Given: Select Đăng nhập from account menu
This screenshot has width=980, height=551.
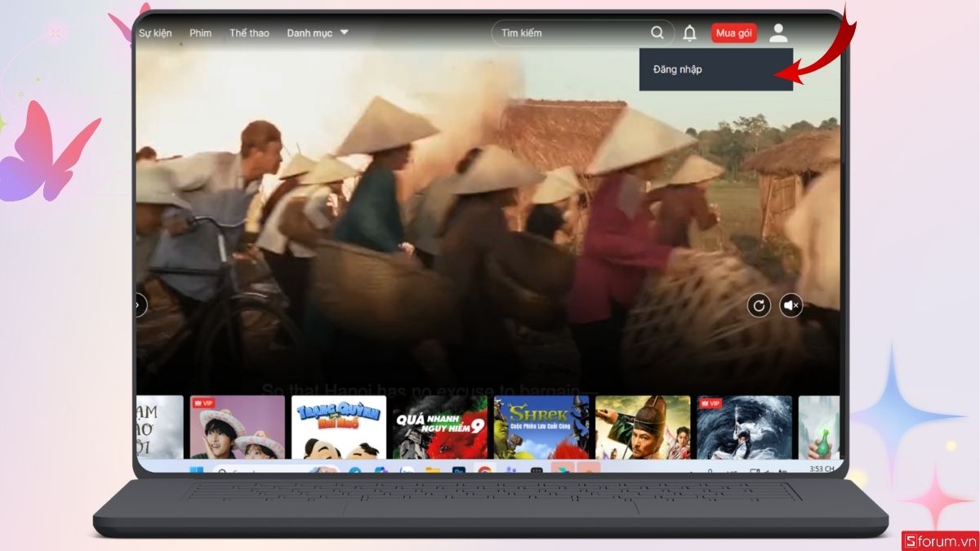Looking at the screenshot, I should point(678,69).
